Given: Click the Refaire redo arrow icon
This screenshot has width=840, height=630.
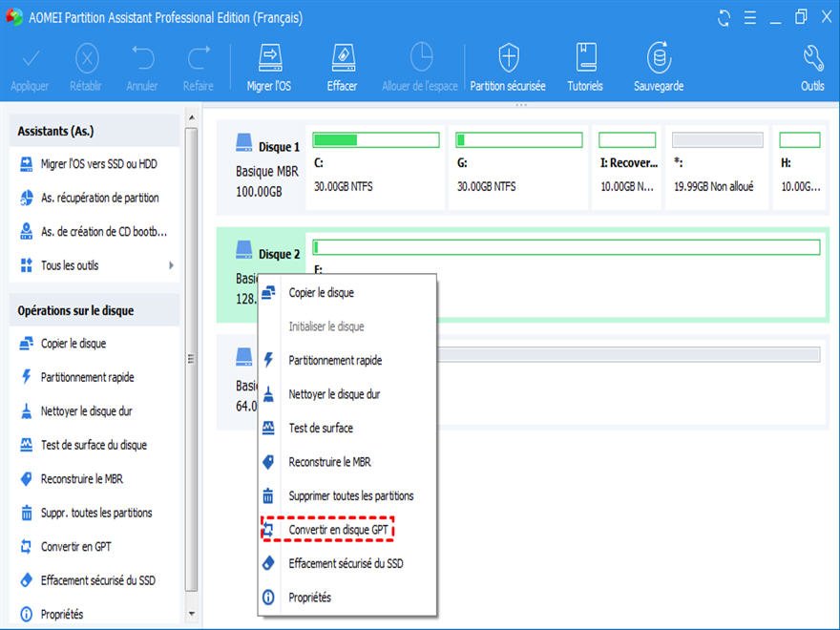Looking at the screenshot, I should [x=199, y=58].
